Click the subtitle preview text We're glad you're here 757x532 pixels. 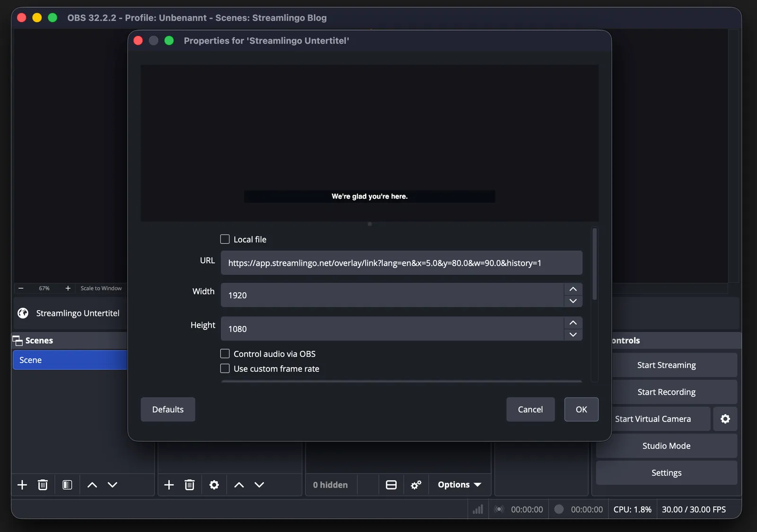click(370, 196)
